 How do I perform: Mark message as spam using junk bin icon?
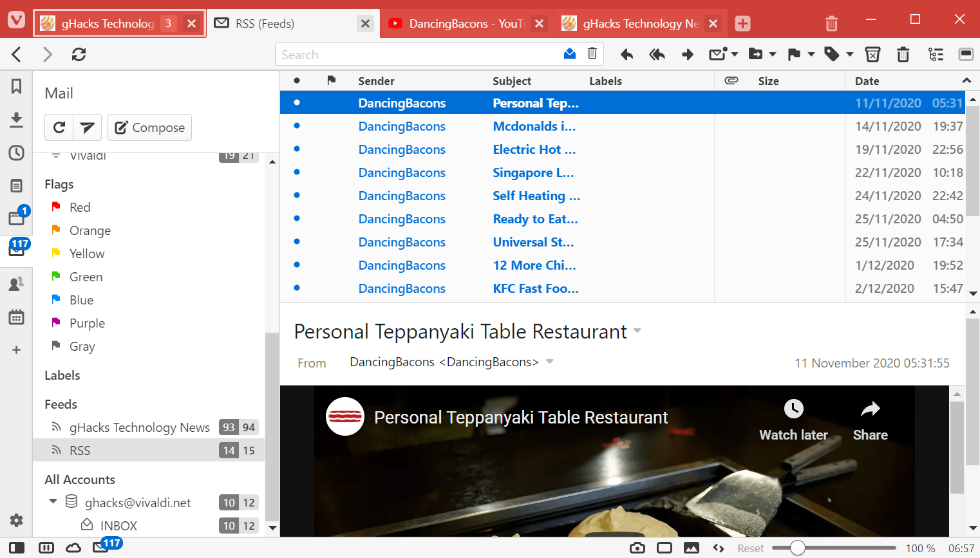872,55
